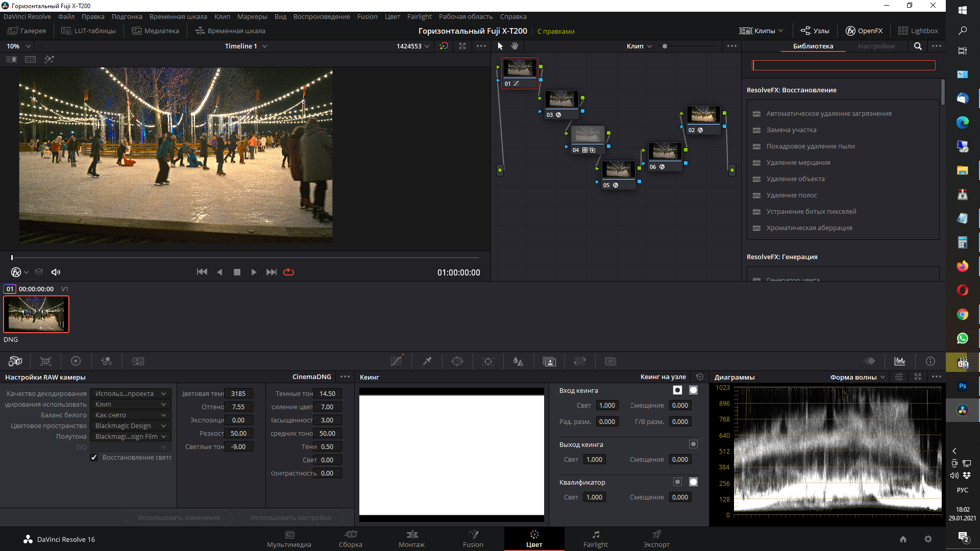This screenshot has height=551, width=980.
Task: Open the Color Match palette icon
Action: pyautogui.click(x=46, y=361)
